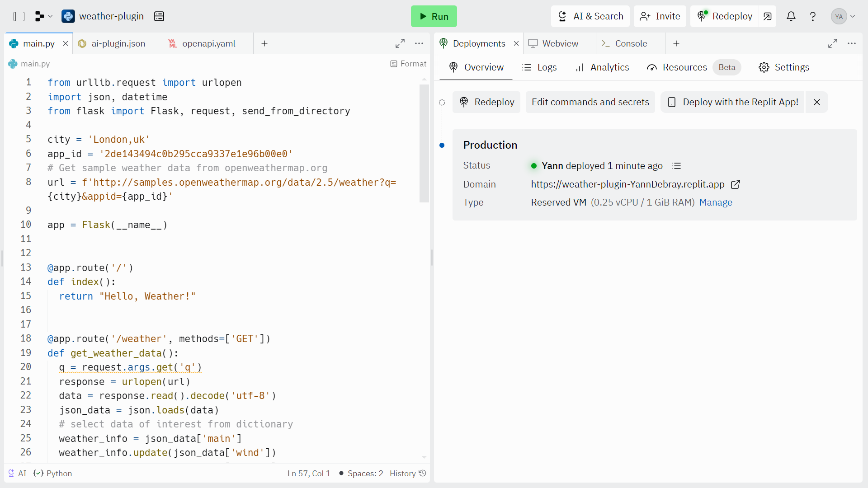
Task: Click the Manage link for Reserved VM
Action: [716, 202]
